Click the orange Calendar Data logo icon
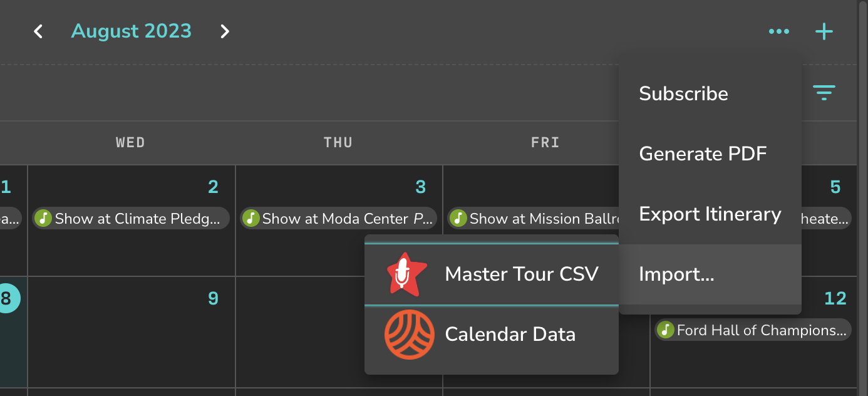The width and height of the screenshot is (868, 396). [x=409, y=334]
